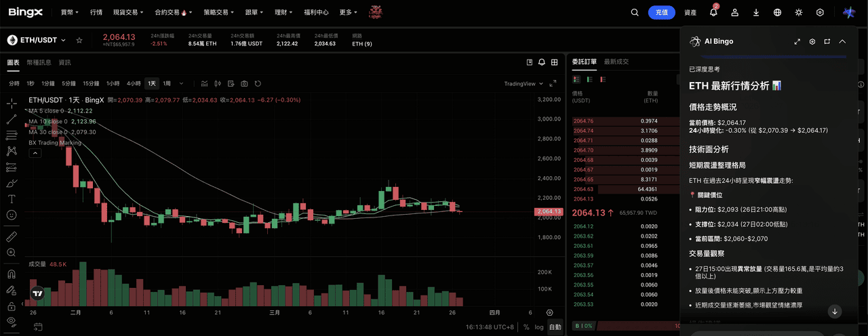Click the blue 充值 deposit button
Screen dimensions: 868x336
(662, 12)
